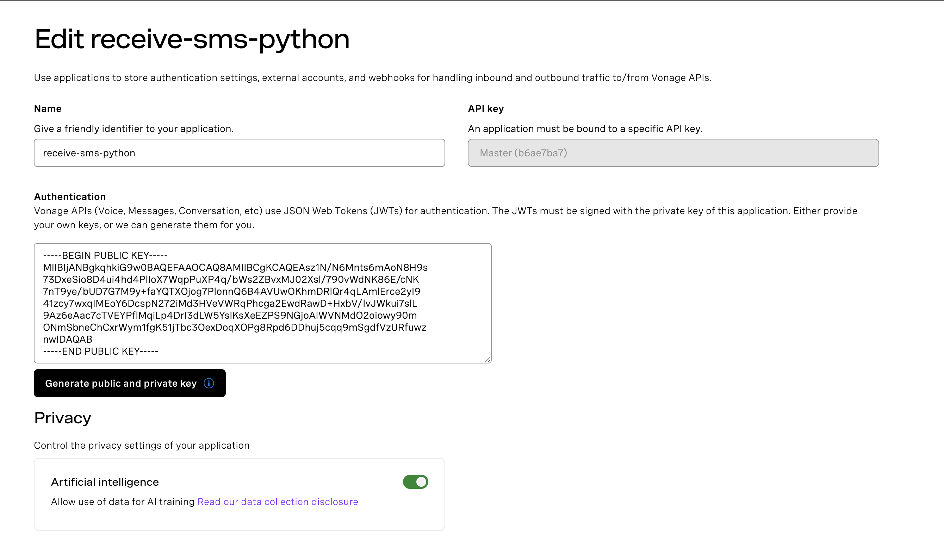The height and width of the screenshot is (560, 944).
Task: Click the BEGIN PUBLIC KEY line
Action: (105, 255)
